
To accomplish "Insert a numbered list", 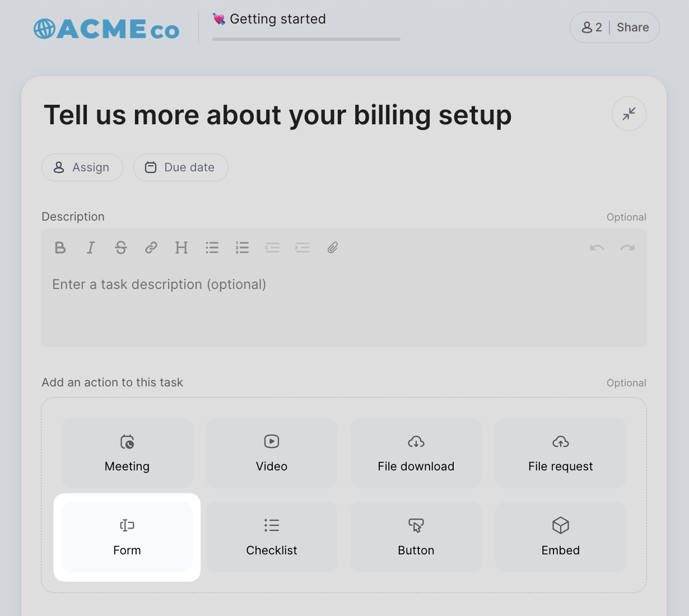I will click(242, 248).
